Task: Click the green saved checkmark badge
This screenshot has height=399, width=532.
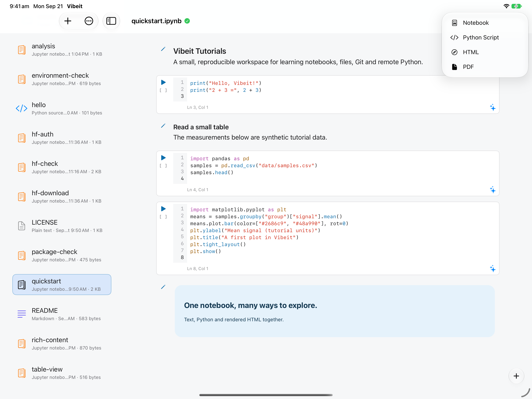Action: coord(187,21)
